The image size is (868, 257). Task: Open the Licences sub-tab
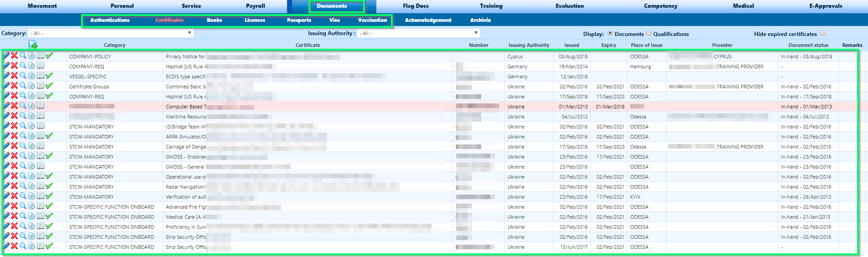click(x=255, y=20)
